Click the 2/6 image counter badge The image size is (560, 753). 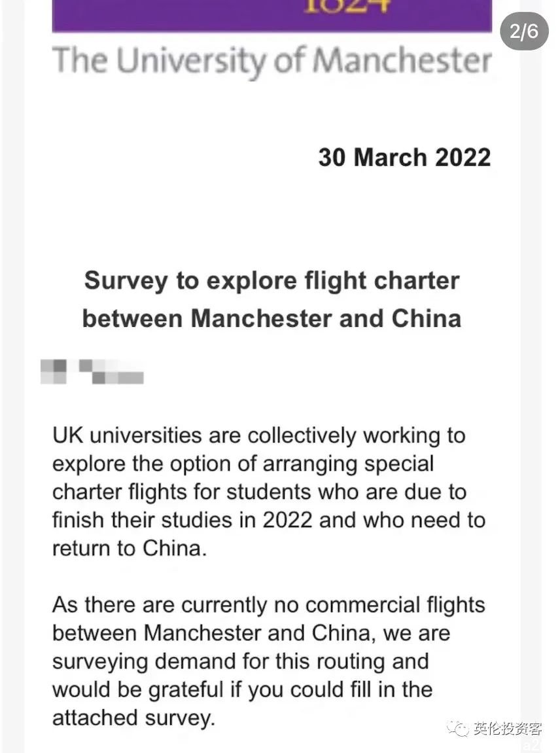pos(524,32)
